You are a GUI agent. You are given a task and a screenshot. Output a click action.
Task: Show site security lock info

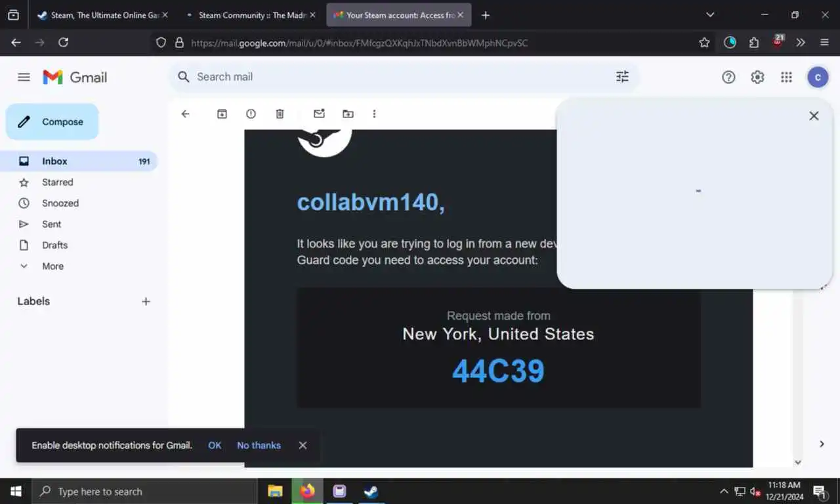coord(178,43)
